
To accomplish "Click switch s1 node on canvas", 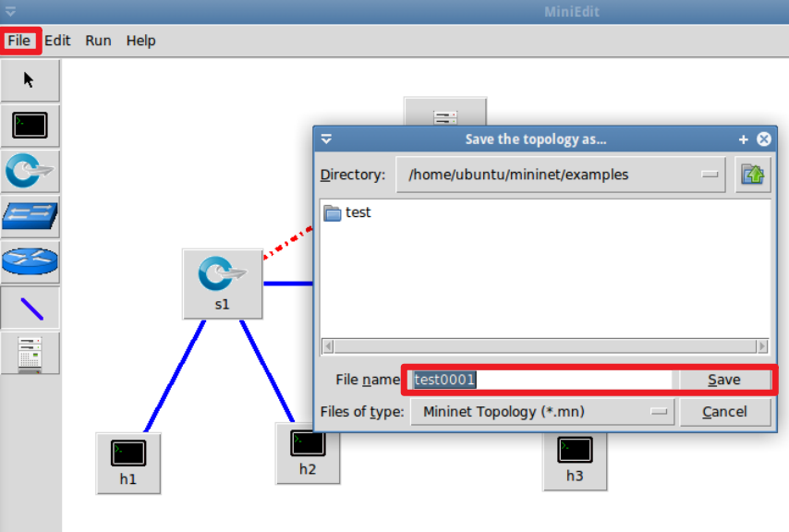I will pyautogui.click(x=223, y=284).
